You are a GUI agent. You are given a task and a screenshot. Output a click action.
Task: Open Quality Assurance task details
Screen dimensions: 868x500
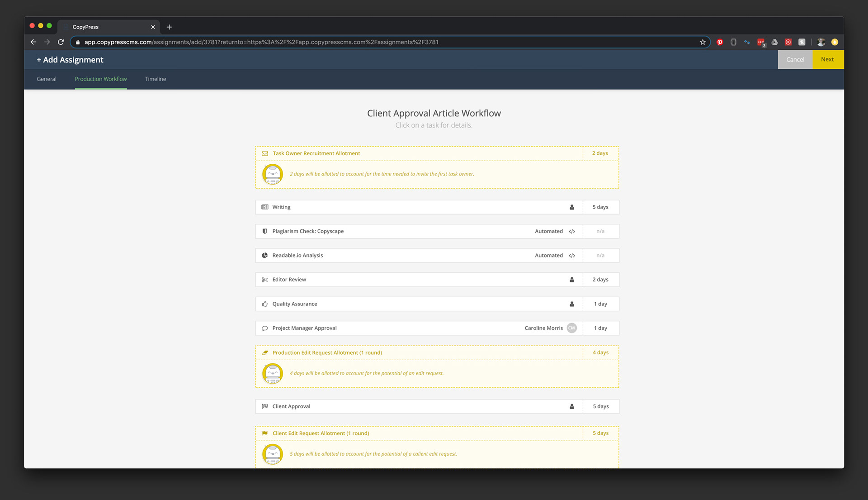tap(437, 304)
